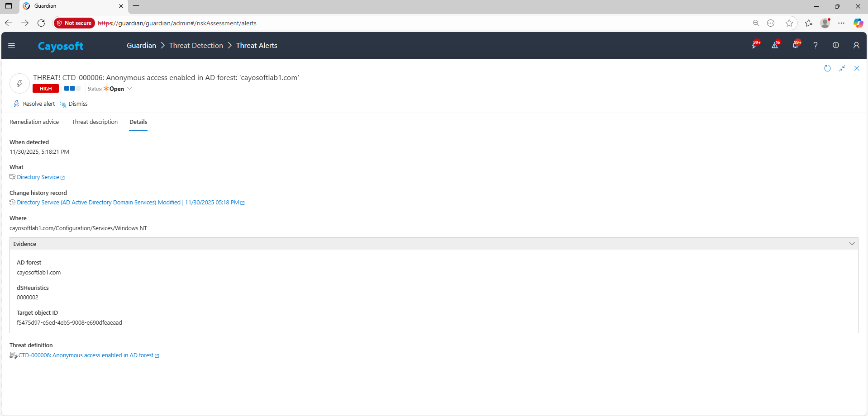The image size is (868, 416).
Task: Collapse the Evidence section
Action: coord(852,244)
